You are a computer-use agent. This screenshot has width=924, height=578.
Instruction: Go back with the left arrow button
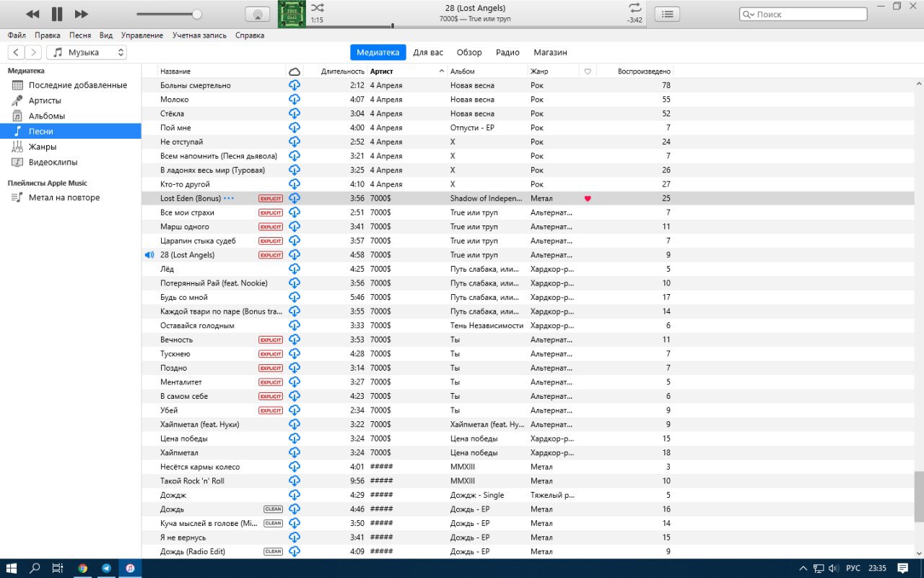pyautogui.click(x=16, y=52)
